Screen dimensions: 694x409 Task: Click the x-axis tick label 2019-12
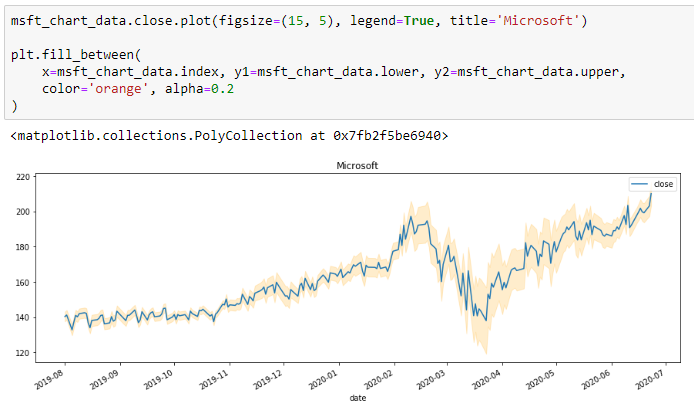[x=268, y=380]
